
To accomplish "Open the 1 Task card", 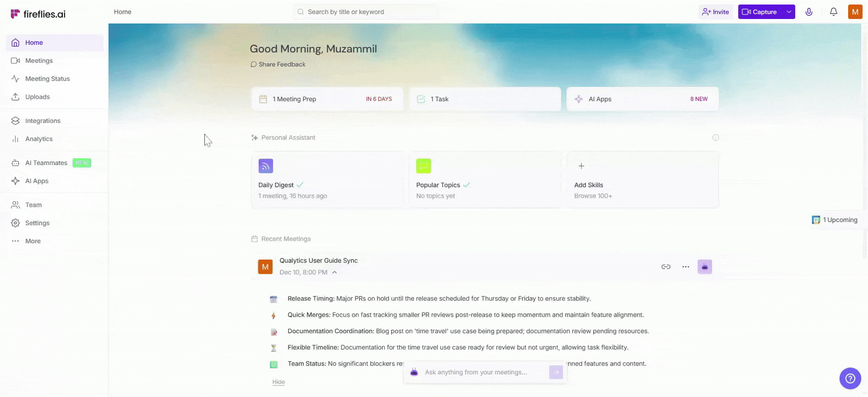I will pos(485,99).
